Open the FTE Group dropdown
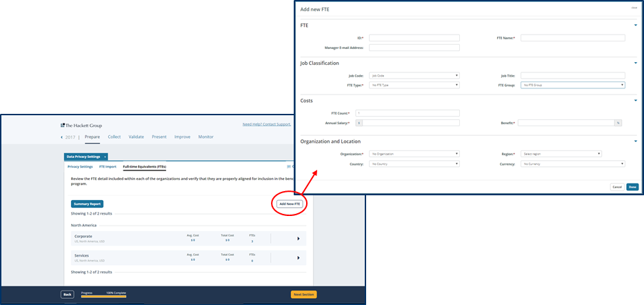 (x=572, y=85)
